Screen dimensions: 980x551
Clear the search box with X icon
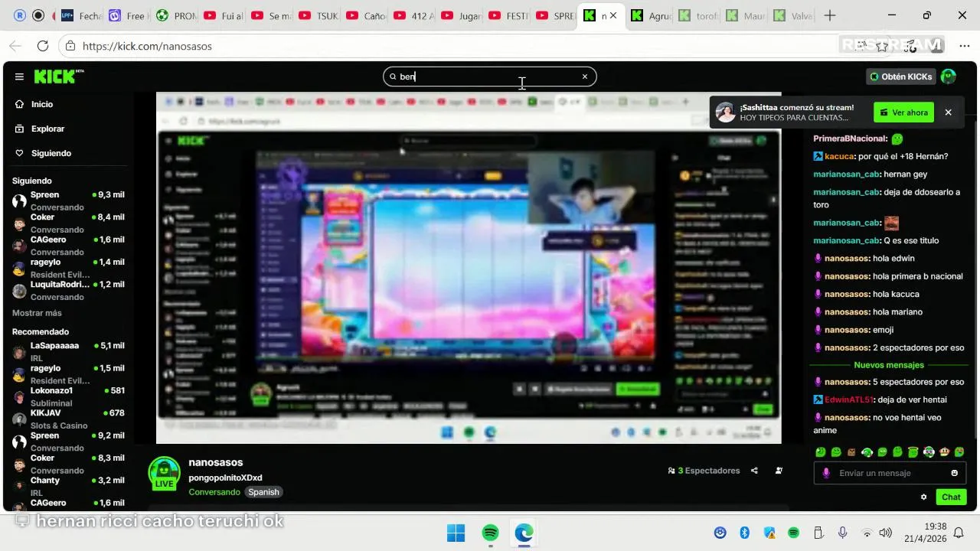point(585,77)
